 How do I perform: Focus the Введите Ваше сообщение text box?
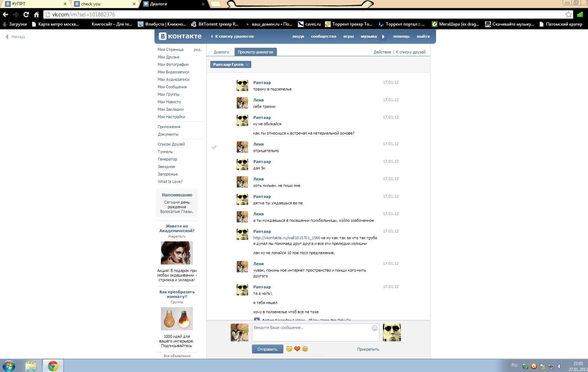click(x=316, y=332)
